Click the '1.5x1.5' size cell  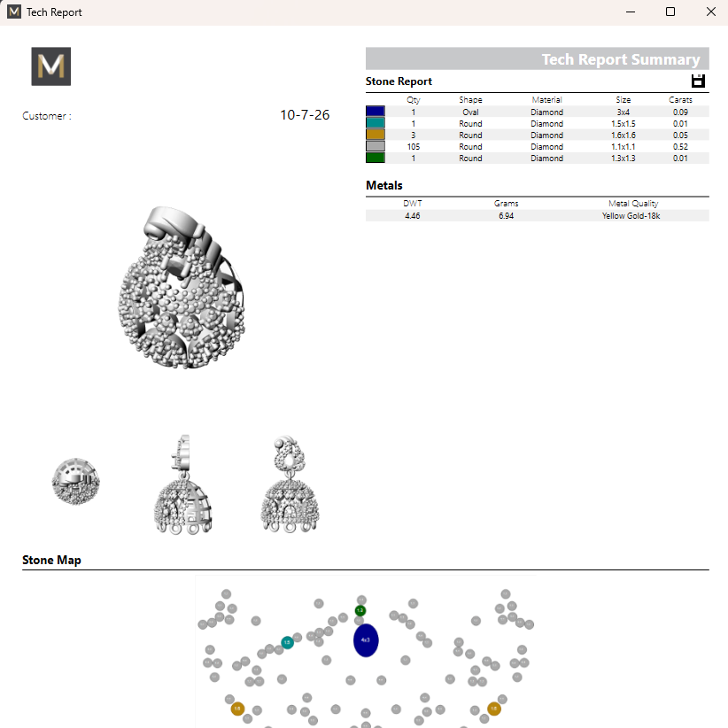[623, 123]
